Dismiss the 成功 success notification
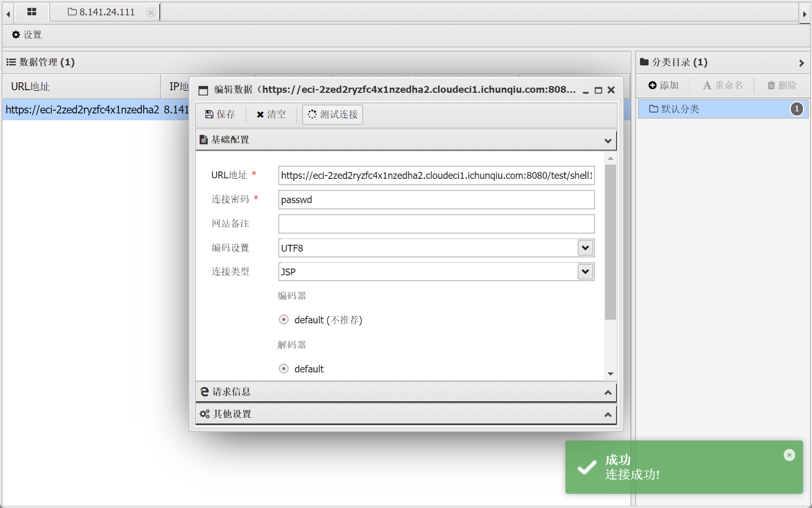 pyautogui.click(x=789, y=455)
